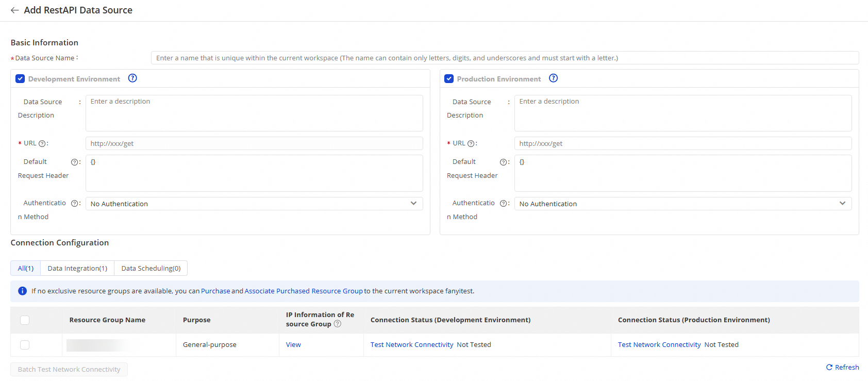The width and height of the screenshot is (868, 381).
Task: Uncheck Development Environment checkbox
Action: [x=20, y=79]
